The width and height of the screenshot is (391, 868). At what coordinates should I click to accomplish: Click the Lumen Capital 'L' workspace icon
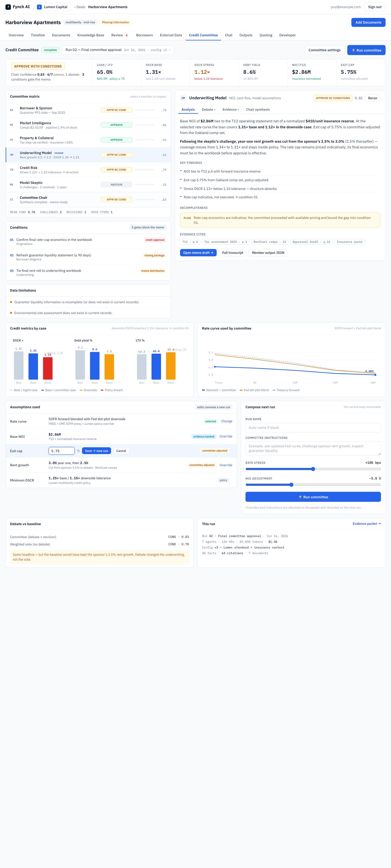[39, 7]
